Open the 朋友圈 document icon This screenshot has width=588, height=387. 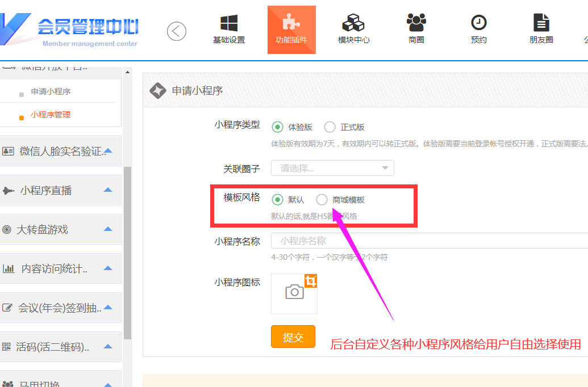[541, 23]
